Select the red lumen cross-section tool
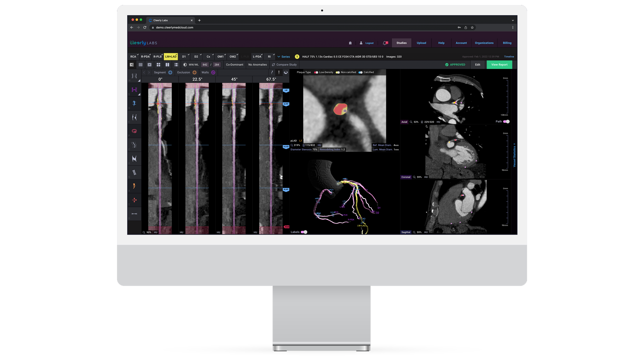The image size is (644, 362). tap(134, 131)
